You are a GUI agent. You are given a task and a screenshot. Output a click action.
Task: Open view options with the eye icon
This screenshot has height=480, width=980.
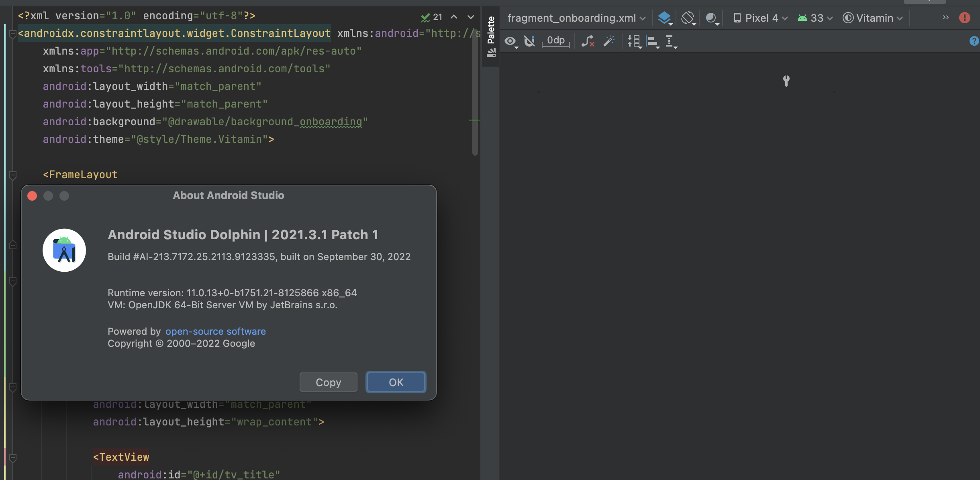coord(510,41)
